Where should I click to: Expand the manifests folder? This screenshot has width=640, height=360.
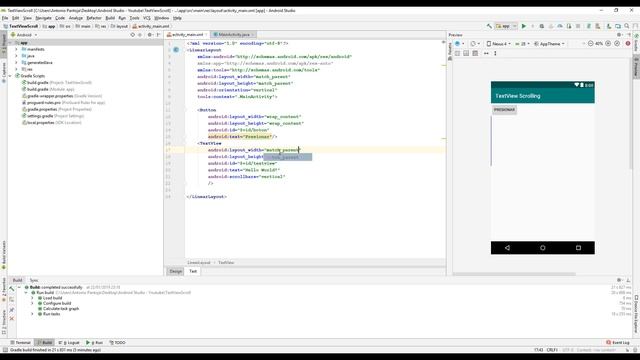16,49
